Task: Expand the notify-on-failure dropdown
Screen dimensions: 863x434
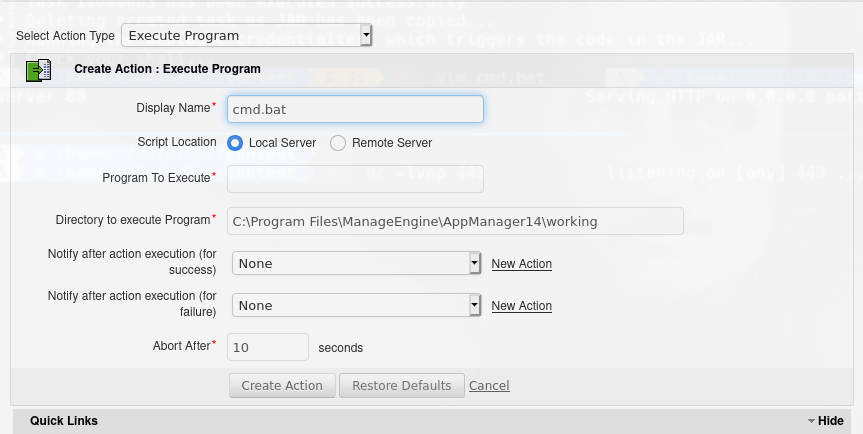Action: point(357,305)
